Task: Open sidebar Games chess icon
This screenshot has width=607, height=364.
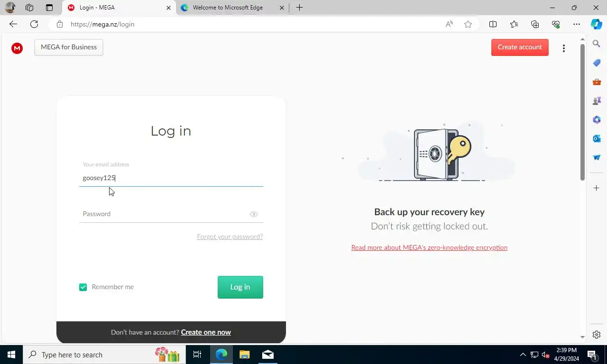Action: (597, 100)
